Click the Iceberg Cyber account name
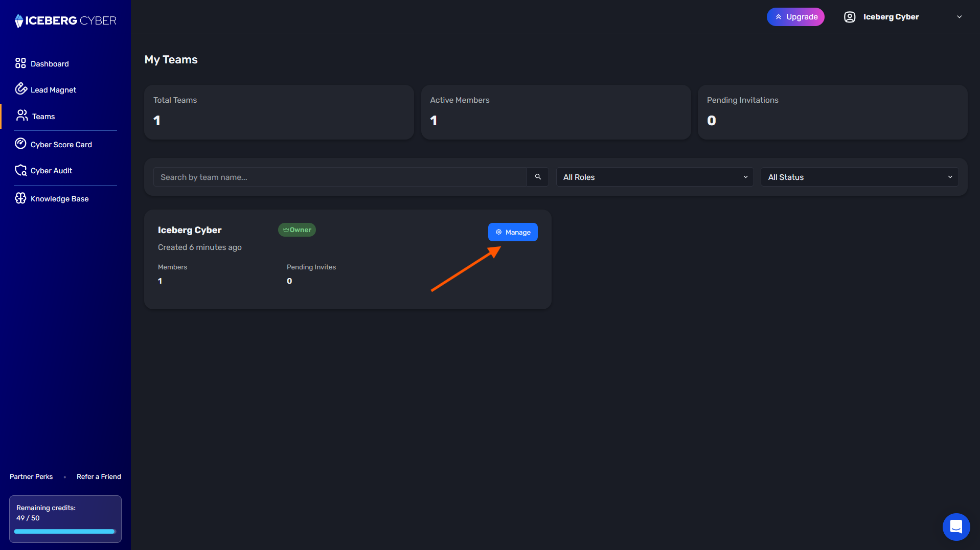980x550 pixels. point(891,17)
